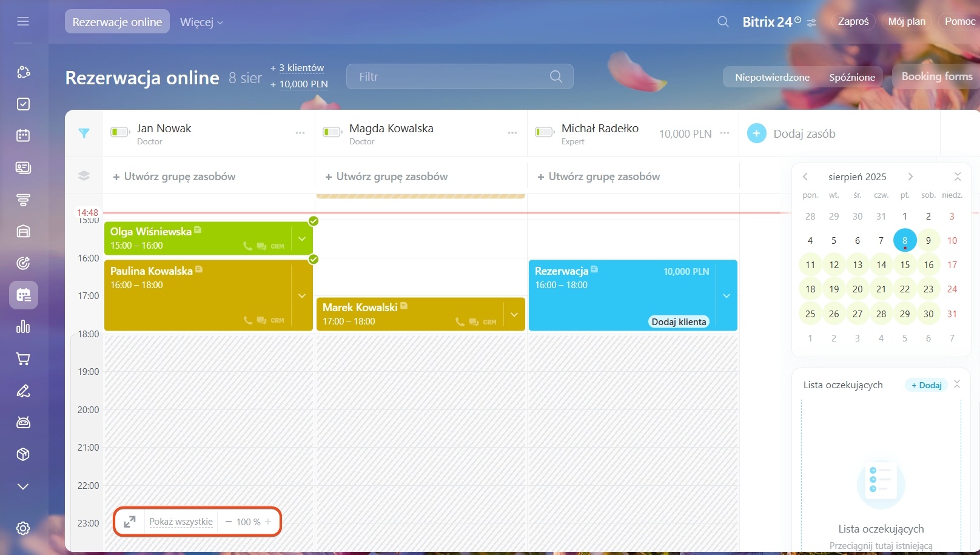The image size is (980, 555).
Task: Open the hamburger main menu
Action: (x=23, y=22)
